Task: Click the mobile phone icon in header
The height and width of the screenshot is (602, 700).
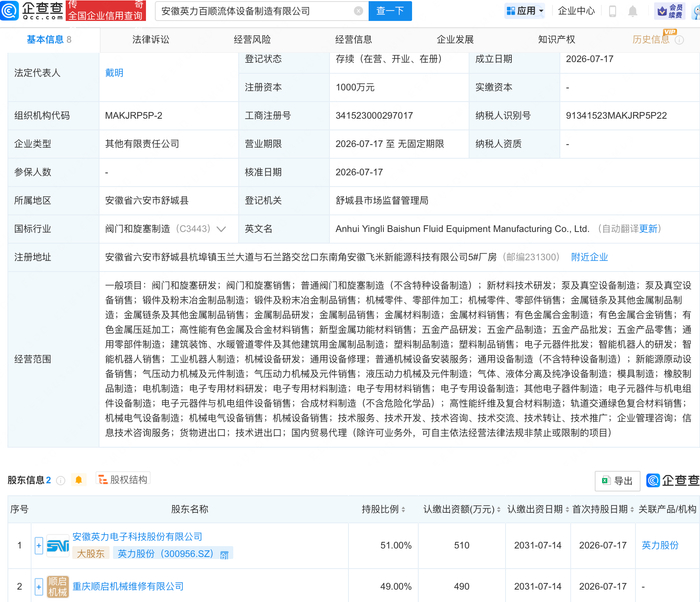Action: click(612, 11)
